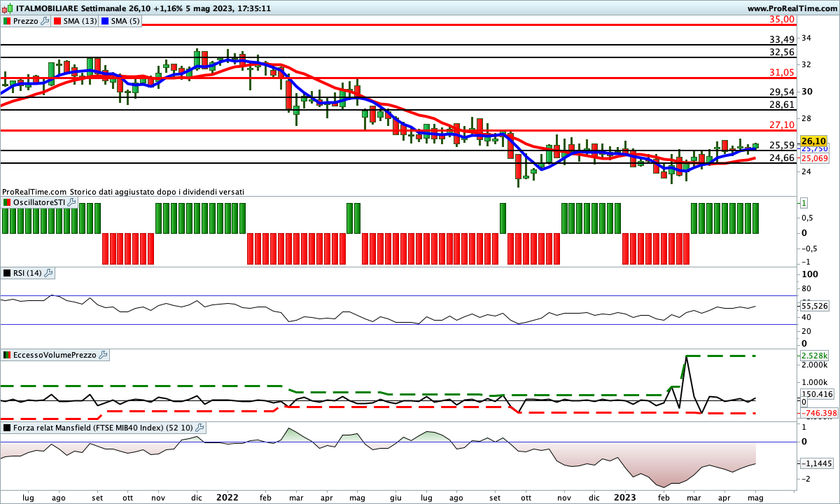Viewport: 840px width, 504px height.
Task: Click the yellow 26,10 current price tag
Action: [814, 141]
